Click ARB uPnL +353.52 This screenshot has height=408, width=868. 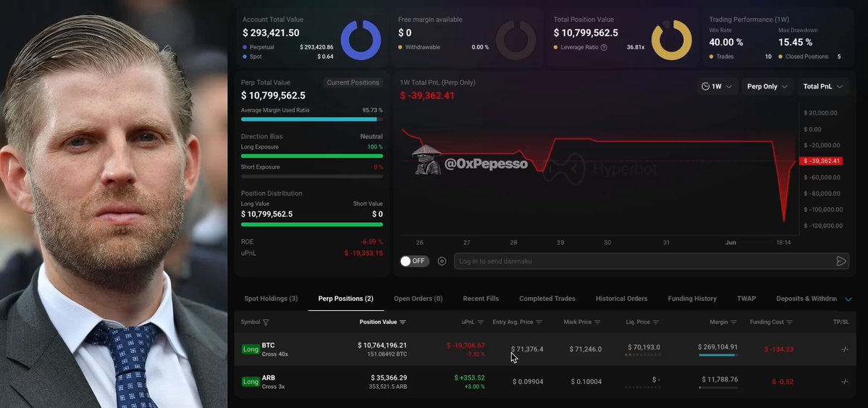(469, 378)
